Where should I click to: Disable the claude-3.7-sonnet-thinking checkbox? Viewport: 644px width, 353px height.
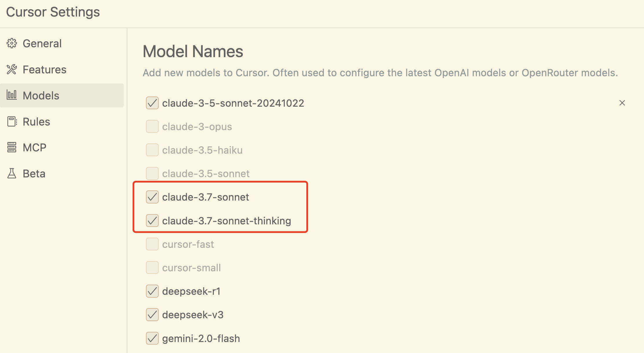coord(152,221)
